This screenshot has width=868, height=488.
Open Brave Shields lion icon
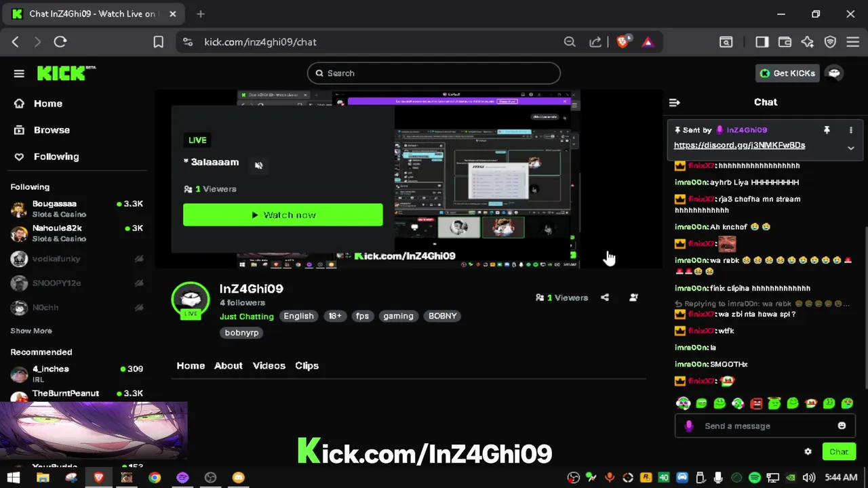pyautogui.click(x=623, y=42)
